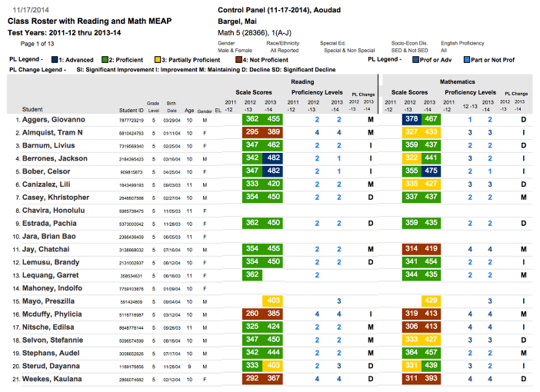The height and width of the screenshot is (392, 540).
Task: Click Lequang reading score 362
Action: coord(252,274)
